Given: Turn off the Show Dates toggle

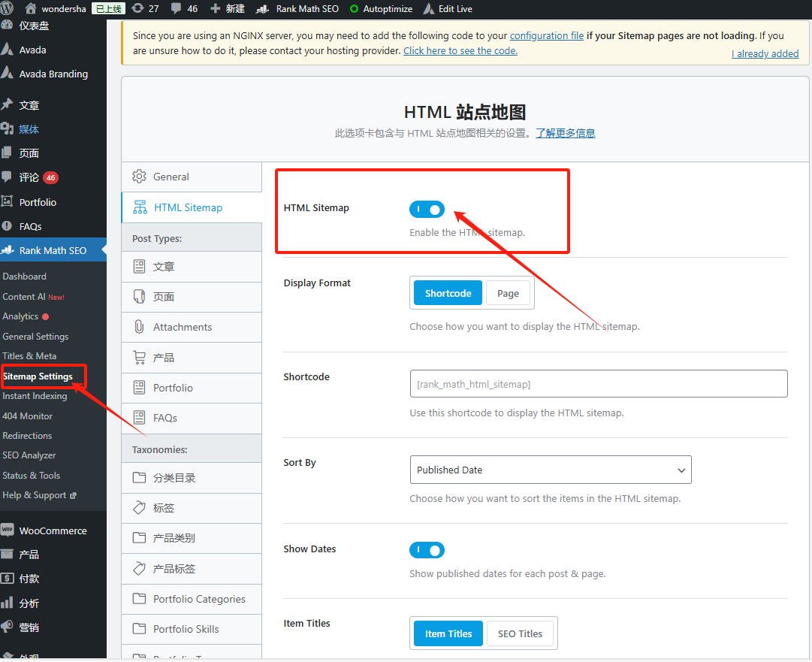Looking at the screenshot, I should pyautogui.click(x=427, y=550).
